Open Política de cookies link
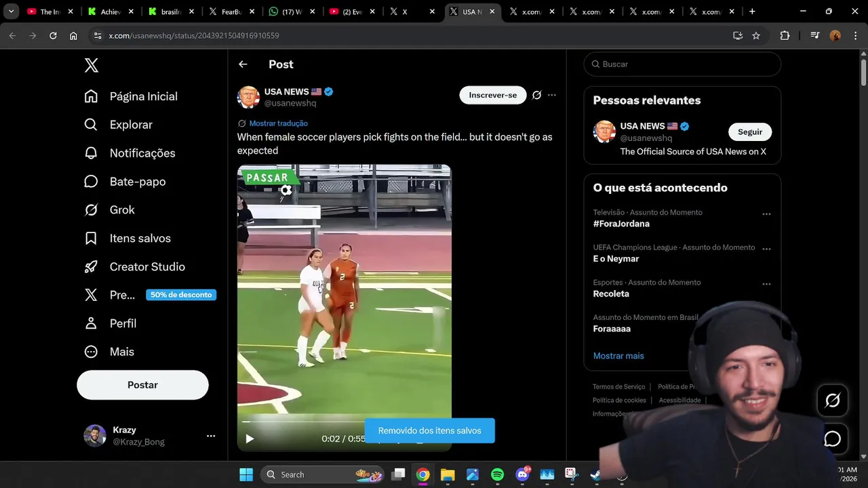Screen dimensions: 868x488 [x=619, y=400]
